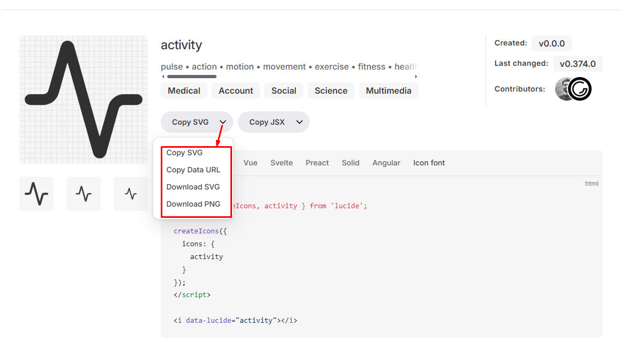This screenshot has width=620, height=364.
Task: Open the Science category
Action: [331, 90]
